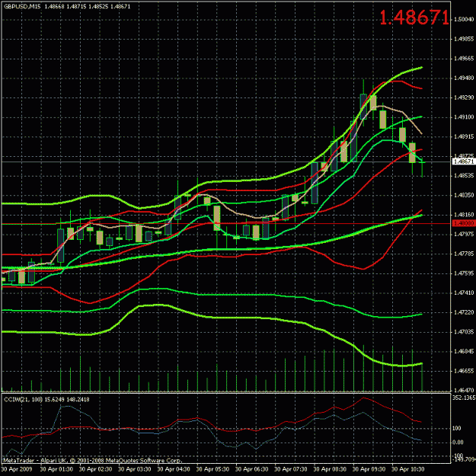The image size is (476, 476).
Task: Click the 30 Apr 09:30 time label
Action: (369, 469)
